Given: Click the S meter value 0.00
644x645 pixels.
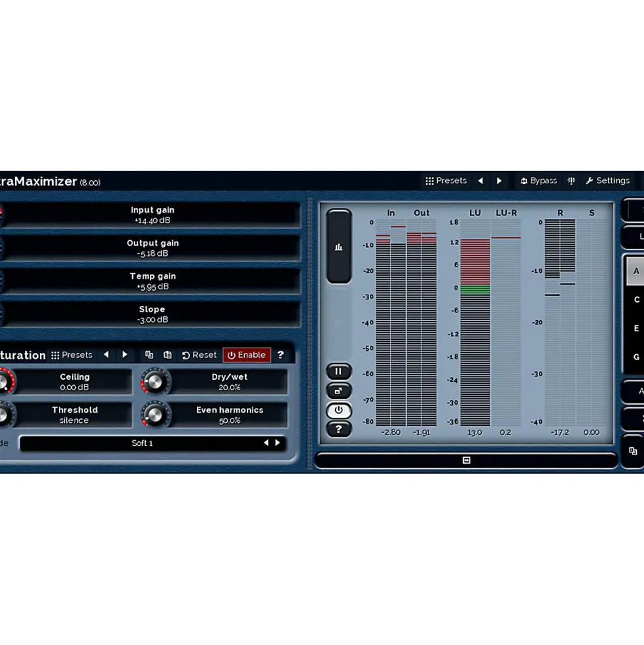Looking at the screenshot, I should [x=592, y=432].
